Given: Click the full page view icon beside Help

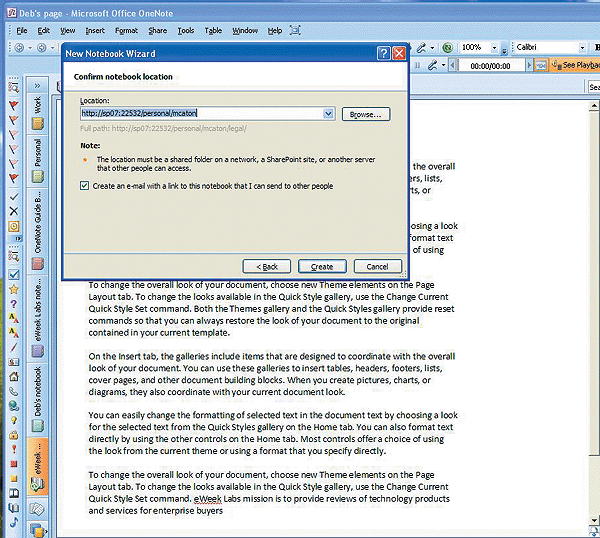Looking at the screenshot, I should 295,30.
